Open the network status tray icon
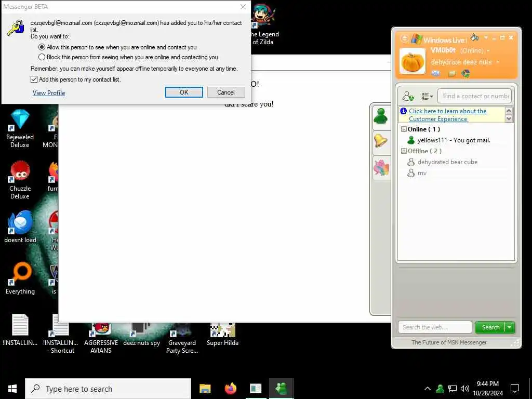 coord(453,389)
